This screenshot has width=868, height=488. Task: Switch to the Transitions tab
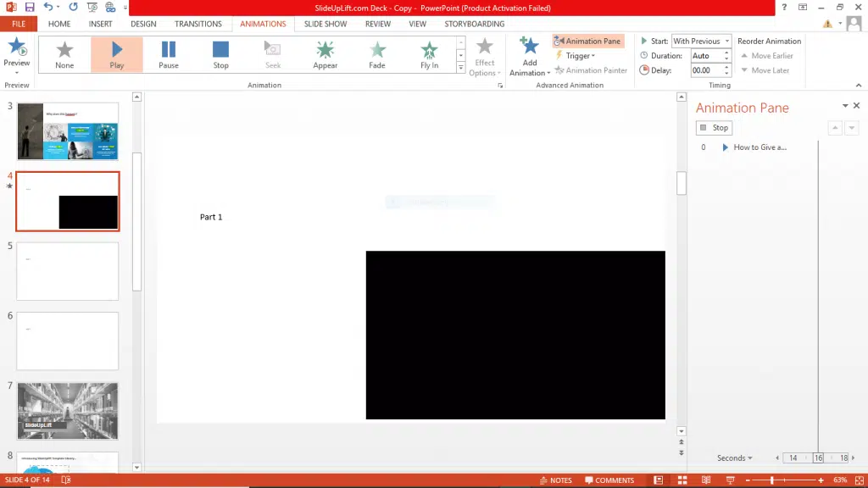pyautogui.click(x=198, y=24)
